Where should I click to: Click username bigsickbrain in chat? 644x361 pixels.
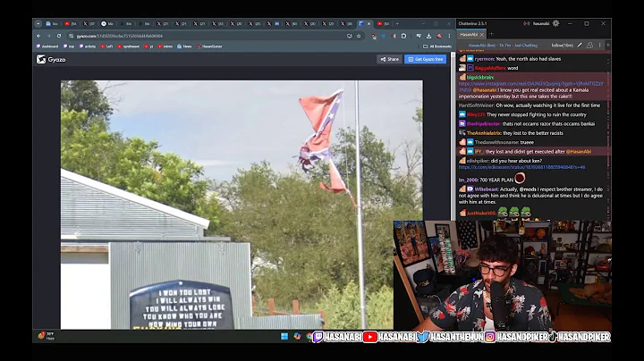[x=480, y=77]
